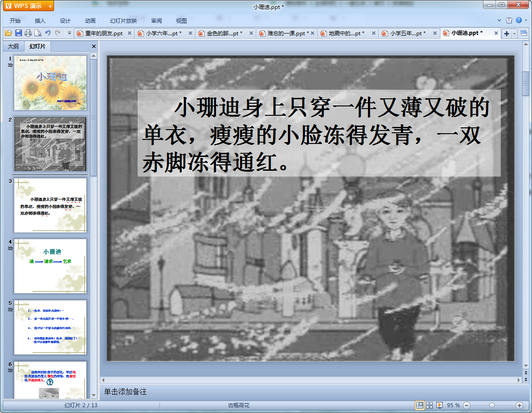The width and height of the screenshot is (532, 413).
Task: Expand the dropdown next to new tab plus
Action: [515, 34]
